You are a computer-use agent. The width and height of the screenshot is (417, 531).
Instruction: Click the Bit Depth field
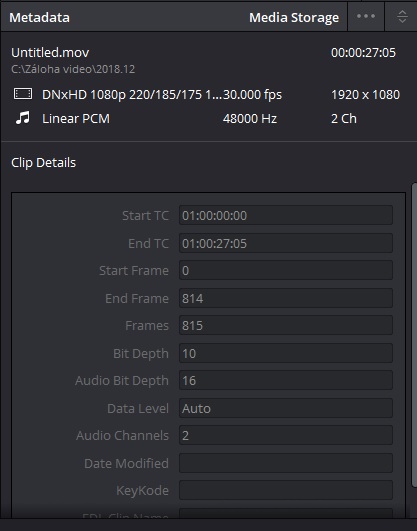coord(286,353)
